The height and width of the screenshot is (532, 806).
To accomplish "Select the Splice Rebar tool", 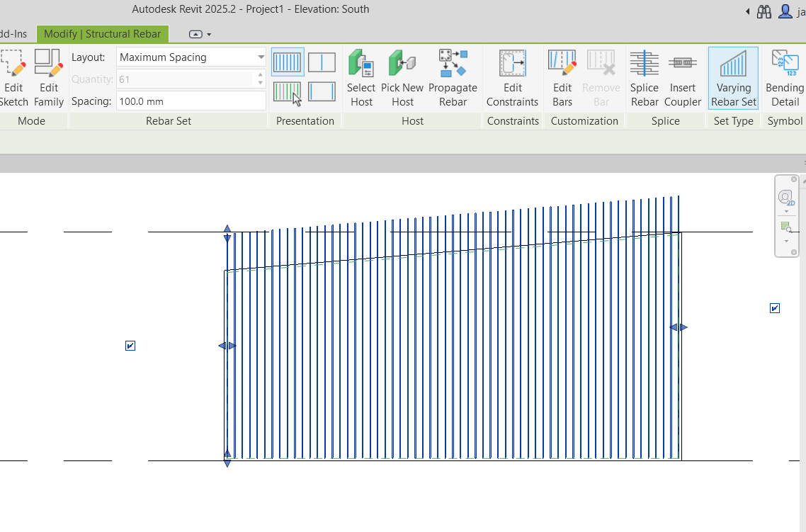I will 645,78.
